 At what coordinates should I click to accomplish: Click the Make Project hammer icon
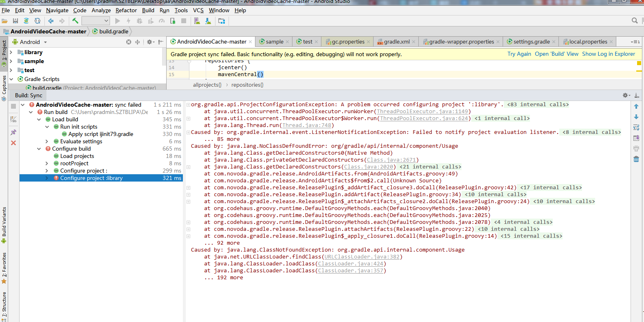tap(75, 21)
